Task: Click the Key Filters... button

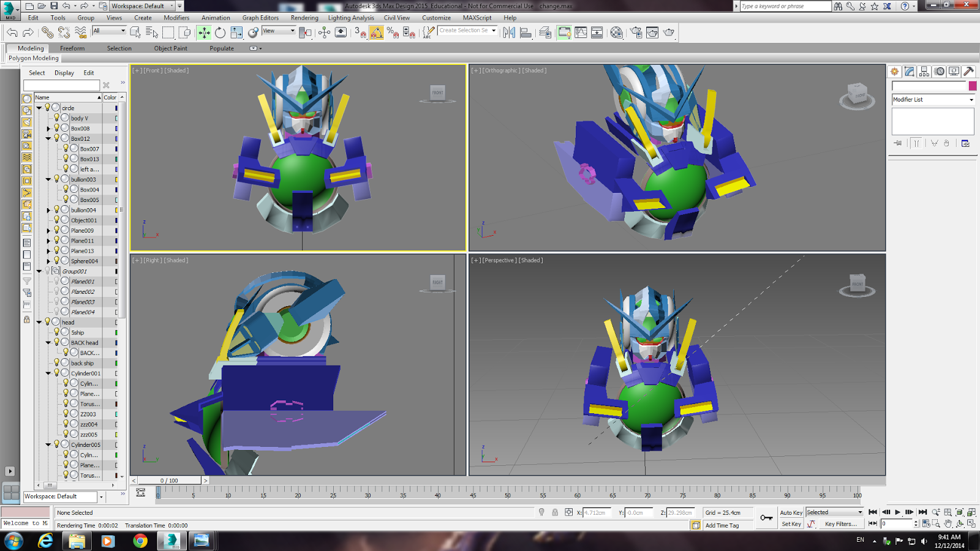Action: click(x=840, y=524)
